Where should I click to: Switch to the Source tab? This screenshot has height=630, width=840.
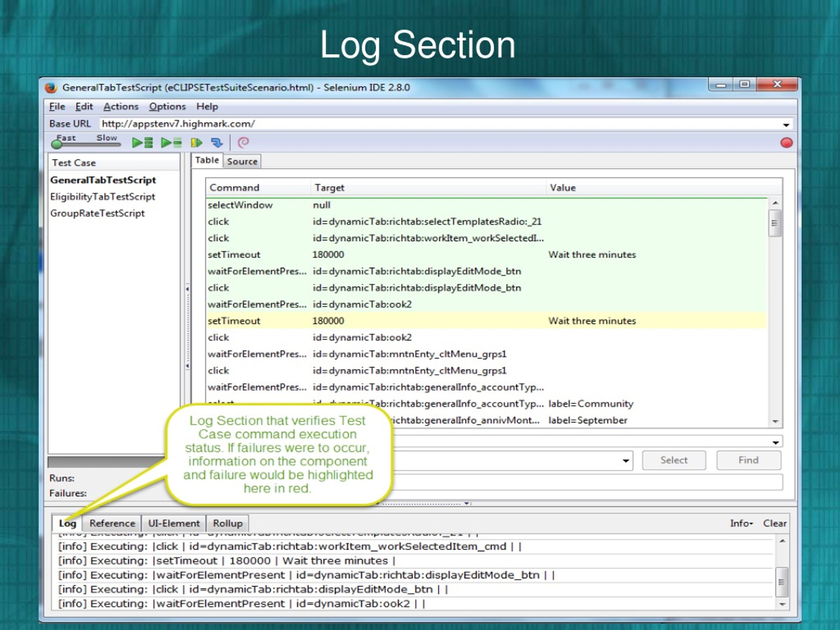point(242,161)
